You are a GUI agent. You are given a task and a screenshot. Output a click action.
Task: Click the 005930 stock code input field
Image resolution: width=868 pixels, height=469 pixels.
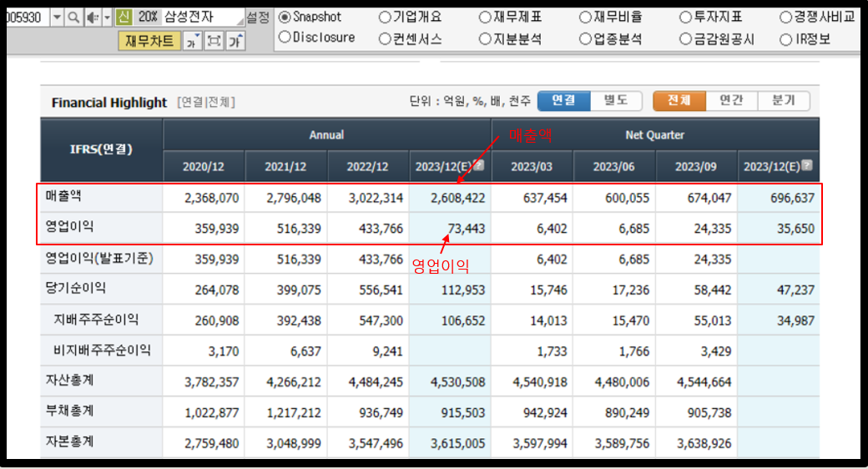pos(27,18)
